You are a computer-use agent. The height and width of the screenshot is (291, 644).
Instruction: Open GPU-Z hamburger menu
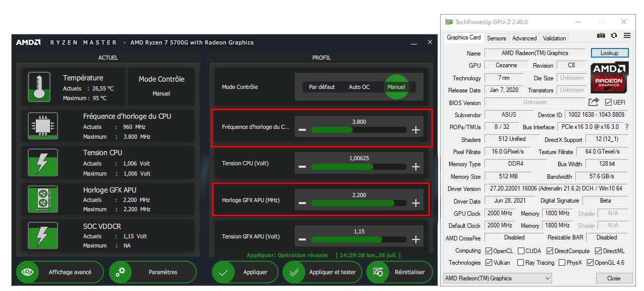coord(627,36)
